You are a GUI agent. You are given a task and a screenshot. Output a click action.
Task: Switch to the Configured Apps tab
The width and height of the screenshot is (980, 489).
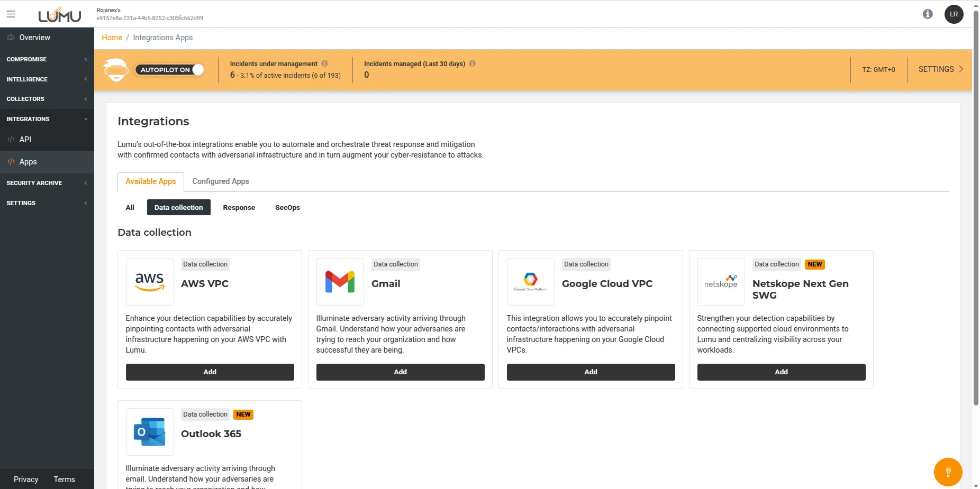point(220,181)
